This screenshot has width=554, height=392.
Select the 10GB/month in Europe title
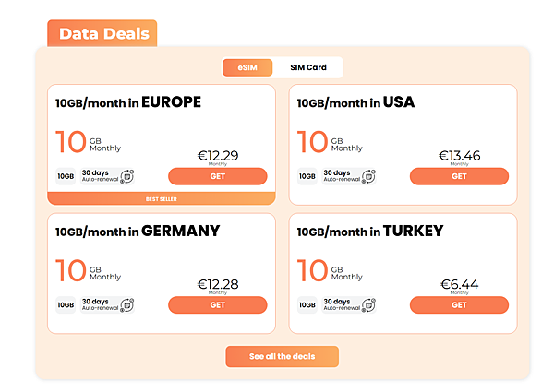coord(128,102)
